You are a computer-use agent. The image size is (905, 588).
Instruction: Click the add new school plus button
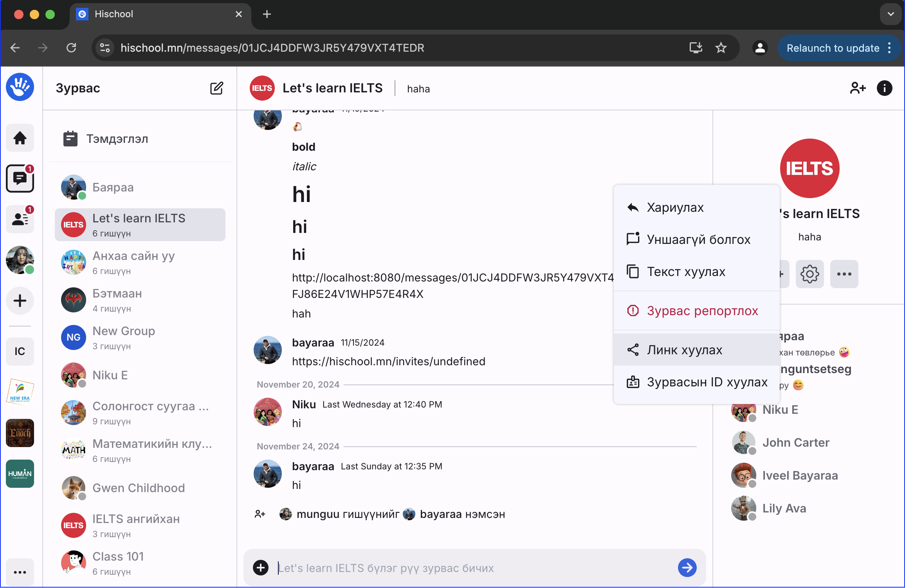20,301
